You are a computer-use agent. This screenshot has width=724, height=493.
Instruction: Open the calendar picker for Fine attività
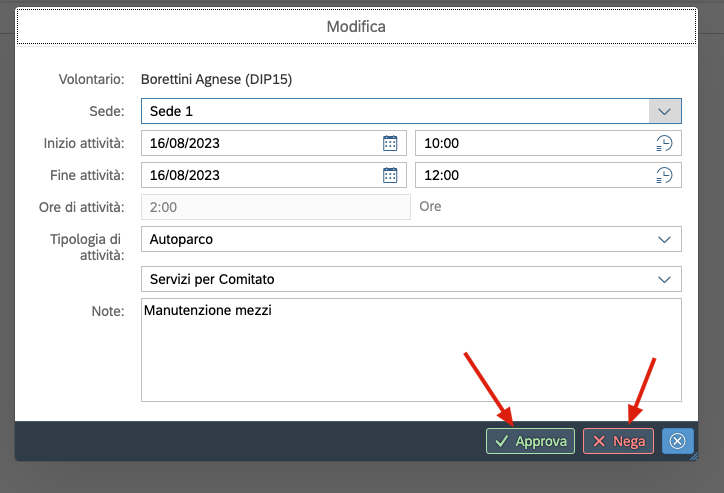point(390,175)
